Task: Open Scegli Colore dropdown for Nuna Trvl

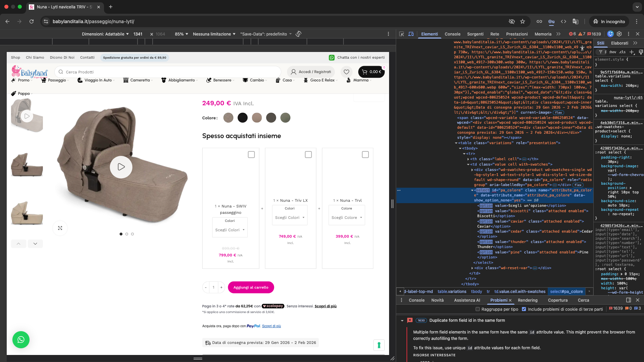Action: click(347, 218)
